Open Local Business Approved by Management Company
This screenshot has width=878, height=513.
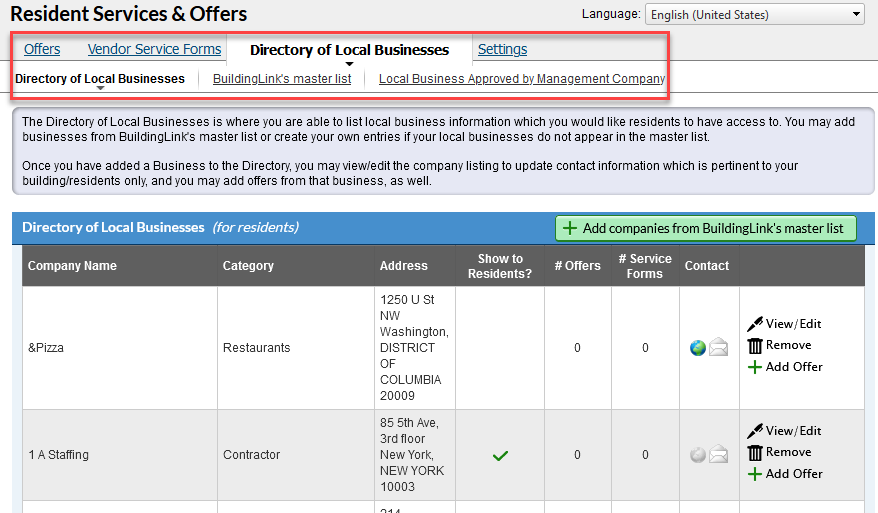[x=522, y=79]
